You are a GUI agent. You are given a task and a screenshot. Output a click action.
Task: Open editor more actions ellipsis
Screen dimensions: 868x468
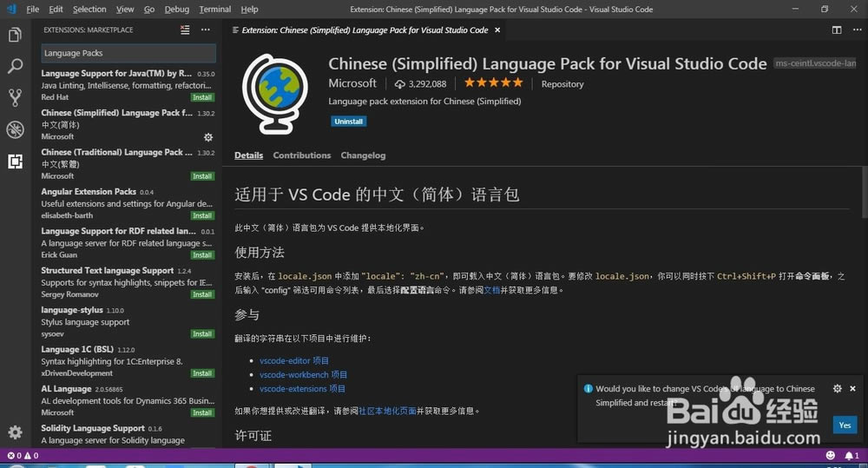click(857, 30)
